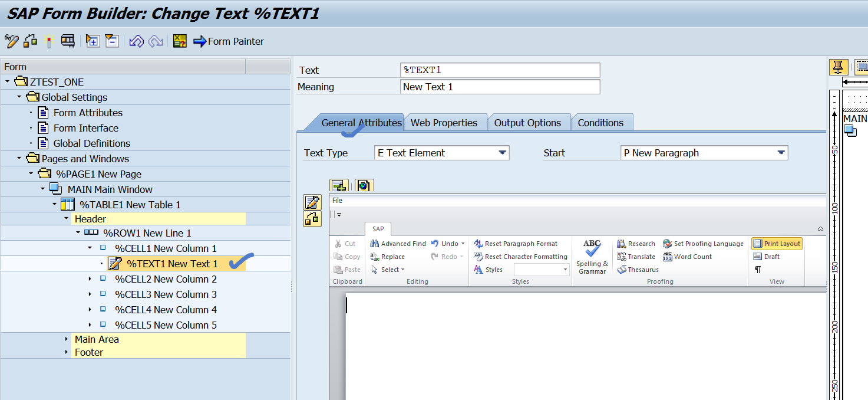The image size is (868, 400).
Task: Open Word Count
Action: (687, 257)
